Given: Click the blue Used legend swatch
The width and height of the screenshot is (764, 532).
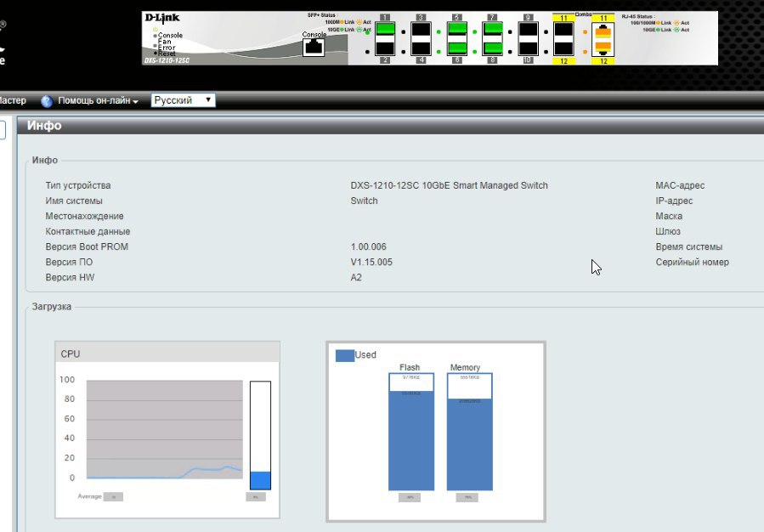Looking at the screenshot, I should tap(345, 355).
